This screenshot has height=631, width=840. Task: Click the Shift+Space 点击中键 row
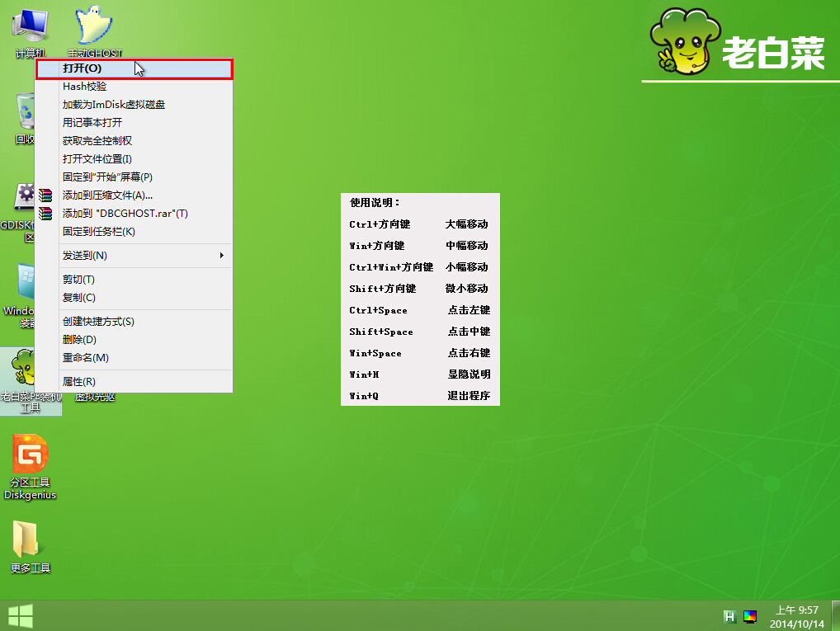pyautogui.click(x=419, y=331)
